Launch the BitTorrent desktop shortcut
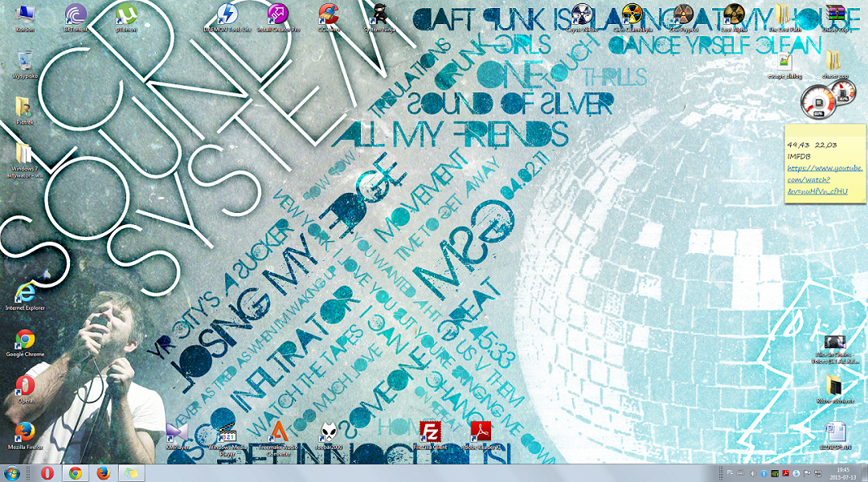Image resolution: width=868 pixels, height=482 pixels. (76, 17)
